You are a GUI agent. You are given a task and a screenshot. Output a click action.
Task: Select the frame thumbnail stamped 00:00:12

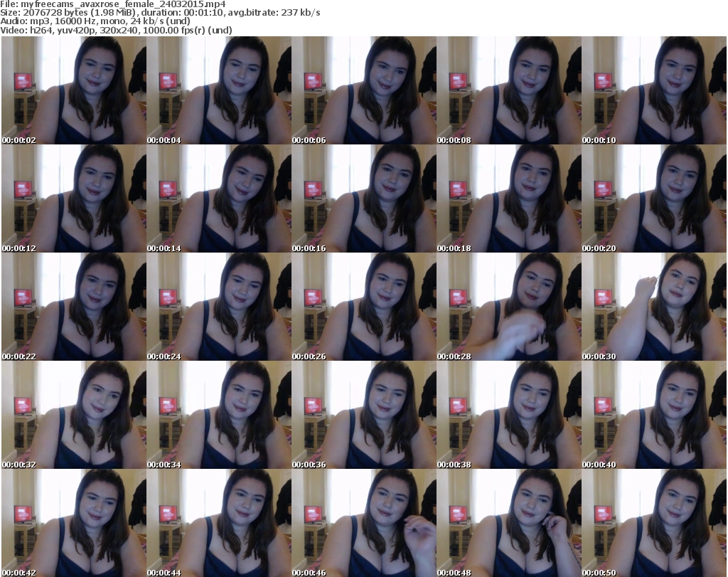74,198
